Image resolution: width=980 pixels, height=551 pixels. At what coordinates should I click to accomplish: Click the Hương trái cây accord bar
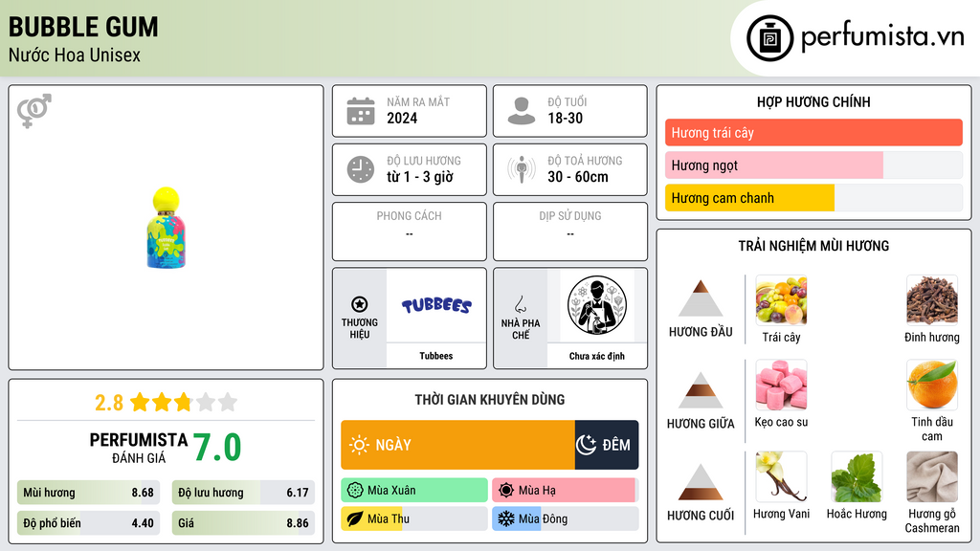coord(813,132)
